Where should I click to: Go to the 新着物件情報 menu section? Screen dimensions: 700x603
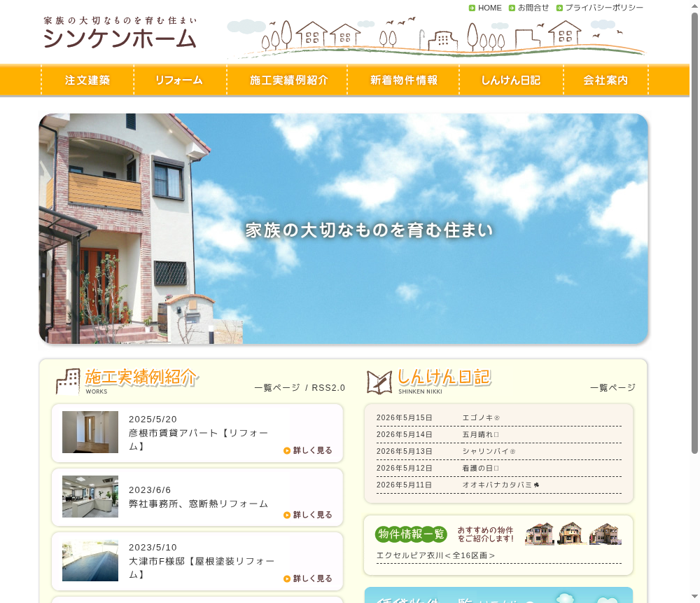click(403, 80)
